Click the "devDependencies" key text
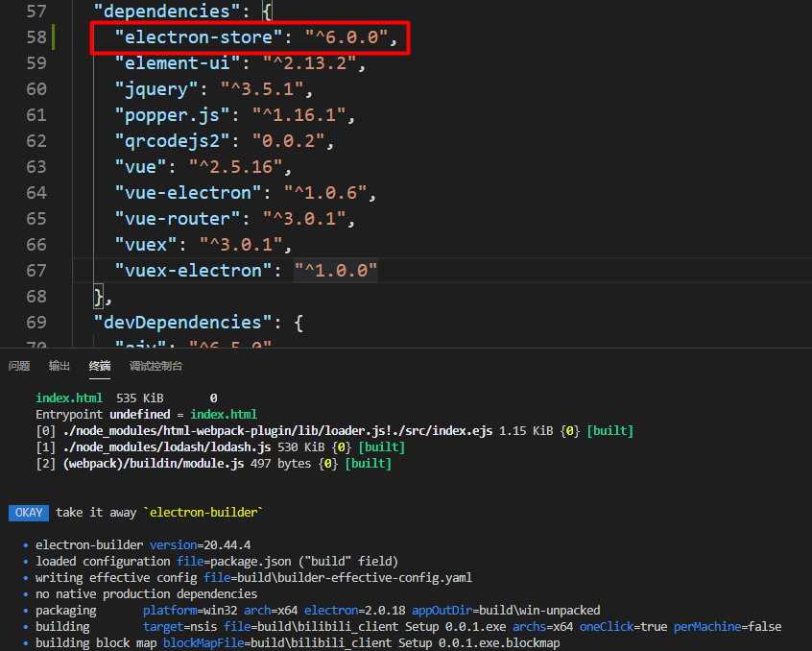Screen dimensions: 812x651 [x=177, y=322]
